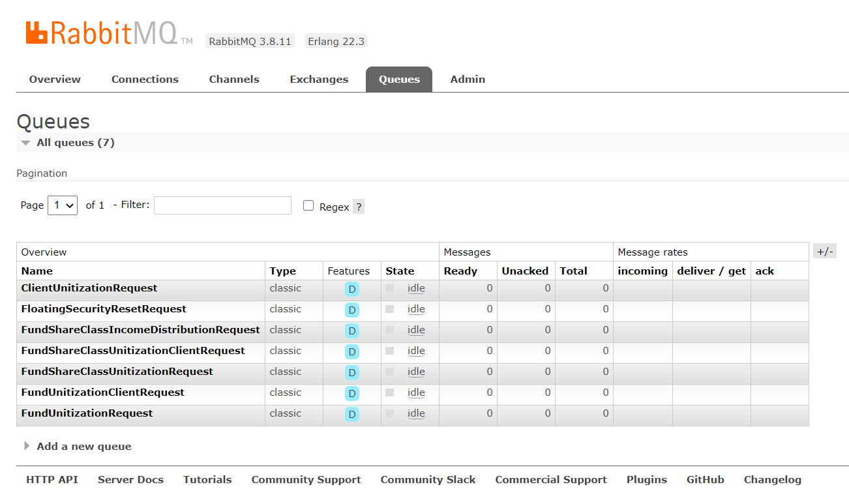The width and height of the screenshot is (849, 504).
Task: Open the HTTP API link in footer
Action: point(52,480)
